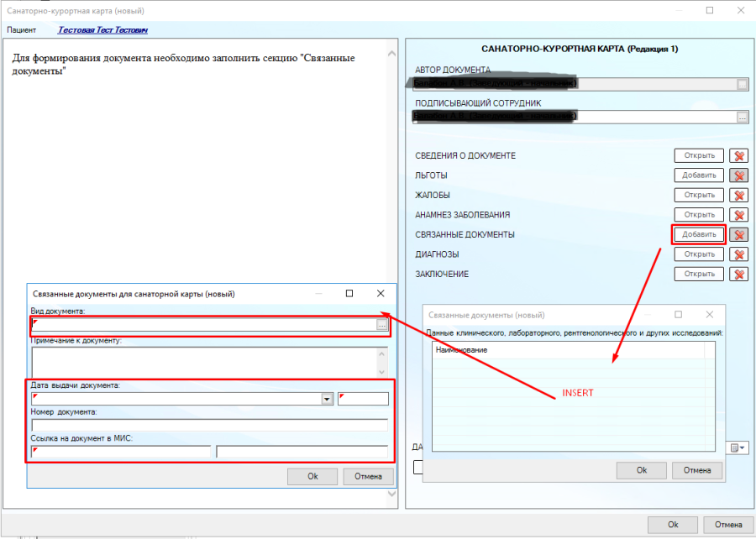The height and width of the screenshot is (539, 756).
Task: Delete the Заключение section
Action: [x=738, y=274]
